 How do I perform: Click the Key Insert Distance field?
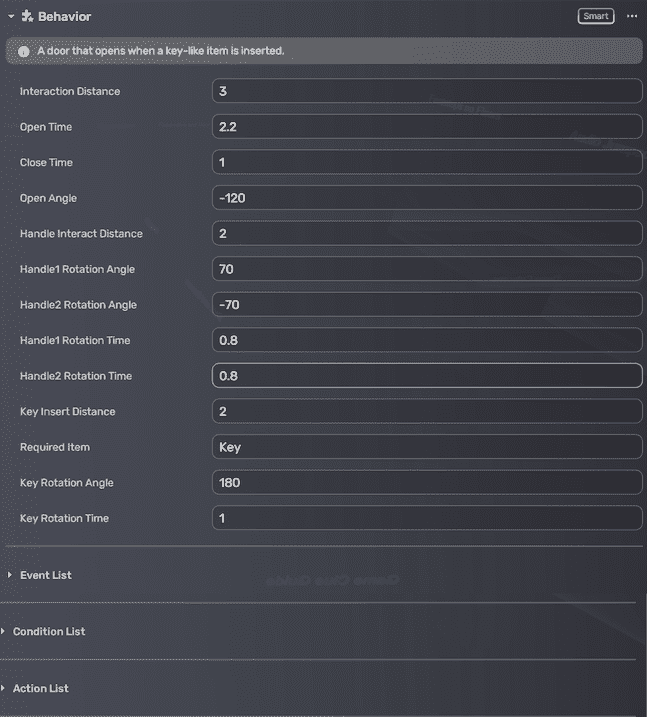coord(427,411)
